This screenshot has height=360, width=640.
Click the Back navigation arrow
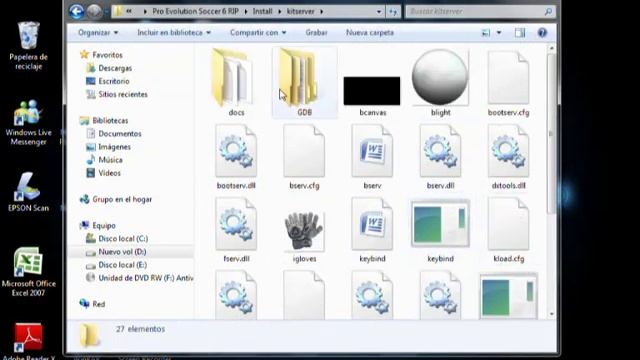[77, 11]
